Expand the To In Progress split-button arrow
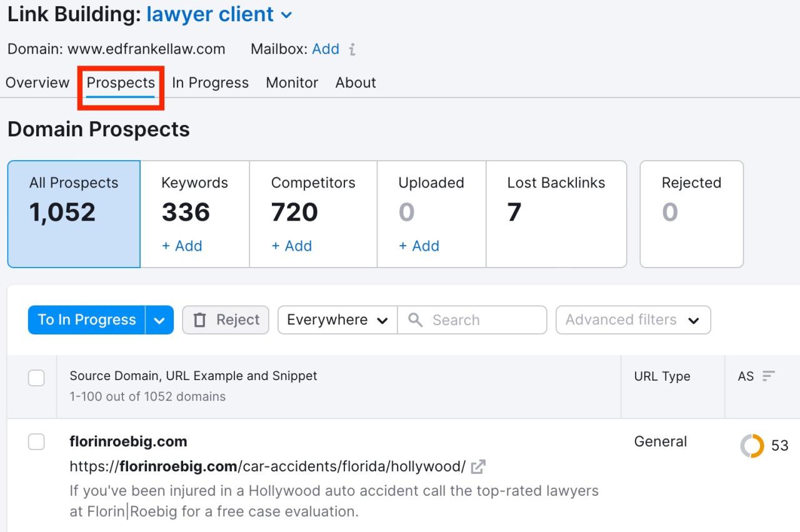This screenshot has height=532, width=800. pyautogui.click(x=160, y=319)
